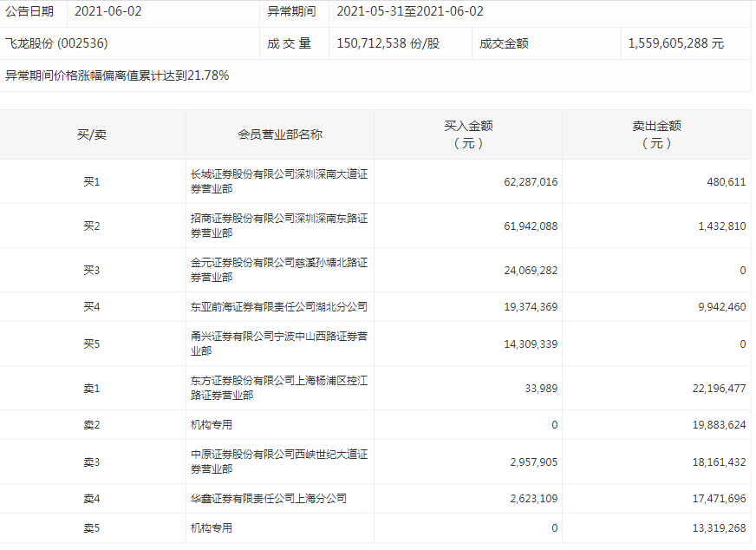Select the 买1 row label

pyautogui.click(x=92, y=182)
